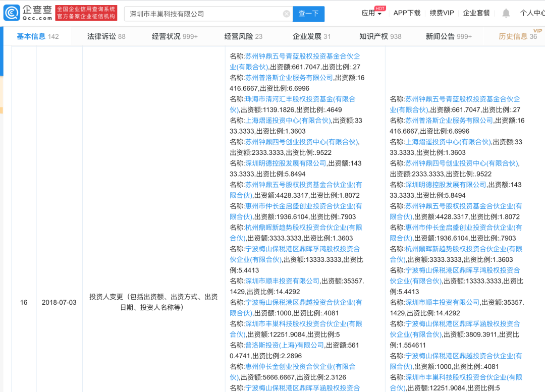Open notifications via the bell icon
545x392 pixels.
[x=506, y=13]
